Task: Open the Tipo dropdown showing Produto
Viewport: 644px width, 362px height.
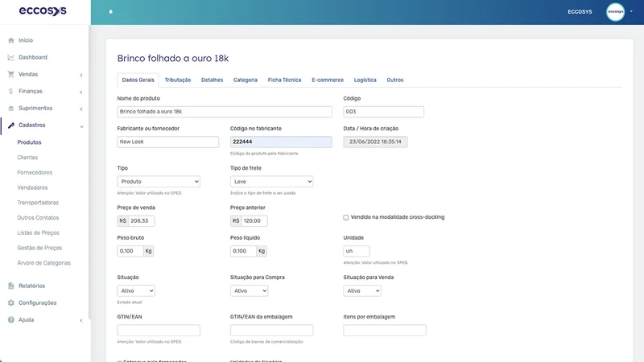Action: pyautogui.click(x=159, y=182)
